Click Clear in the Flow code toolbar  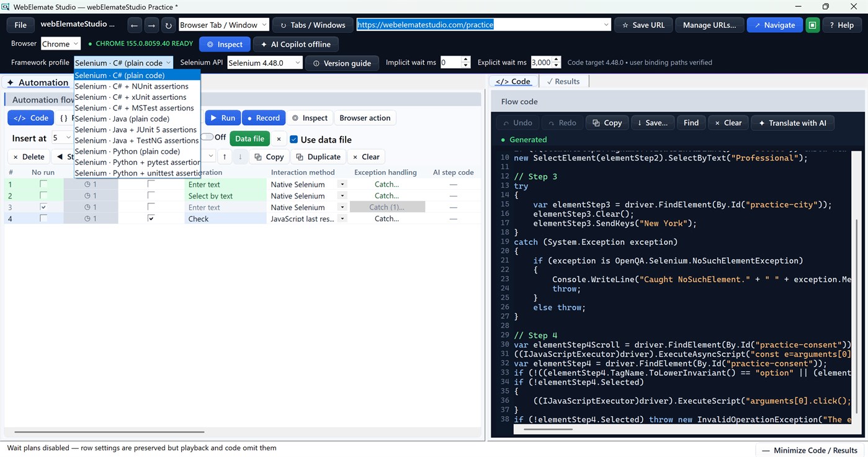tap(728, 123)
